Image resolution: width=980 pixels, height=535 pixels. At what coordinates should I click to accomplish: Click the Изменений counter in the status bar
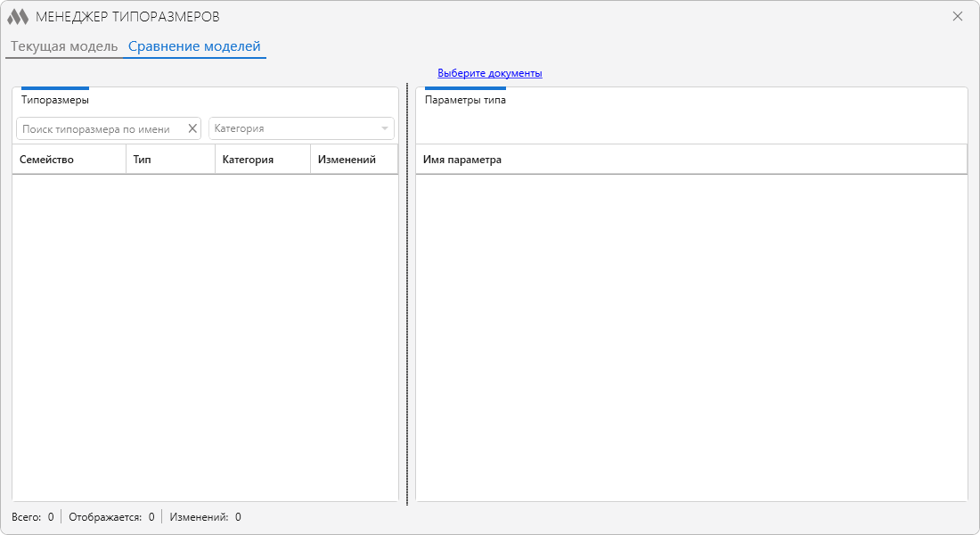(x=205, y=517)
